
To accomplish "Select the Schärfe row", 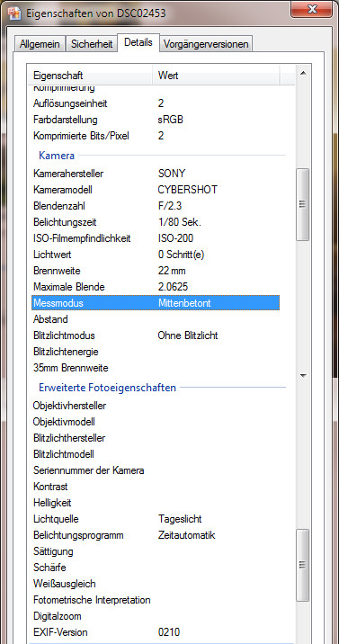I will click(156, 568).
